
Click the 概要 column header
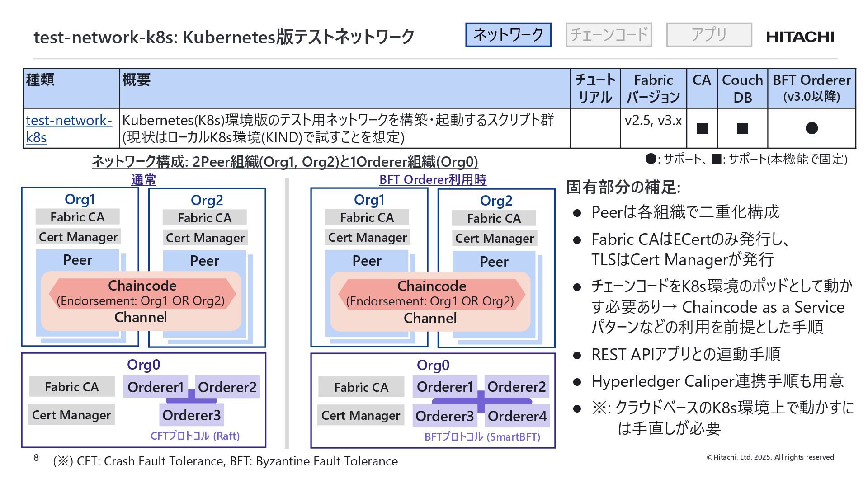345,88
